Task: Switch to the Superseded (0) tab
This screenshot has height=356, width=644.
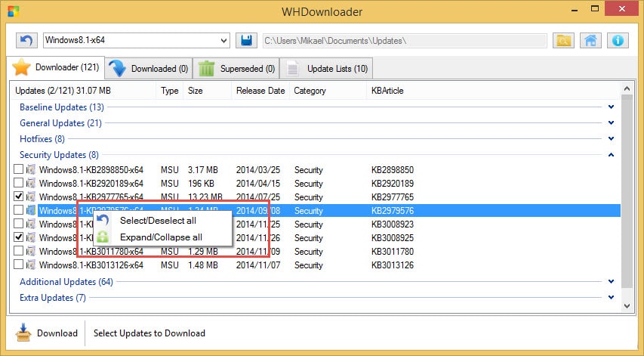Action: click(x=236, y=68)
